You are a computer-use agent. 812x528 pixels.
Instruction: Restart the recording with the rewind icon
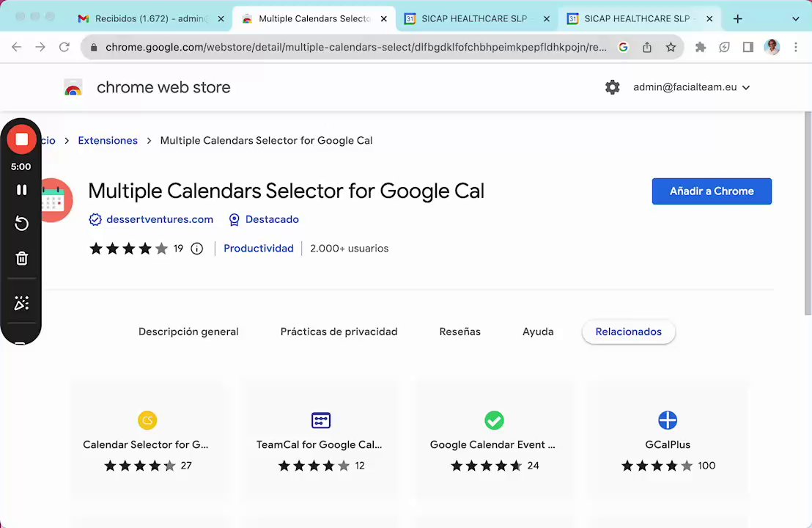pyautogui.click(x=21, y=224)
